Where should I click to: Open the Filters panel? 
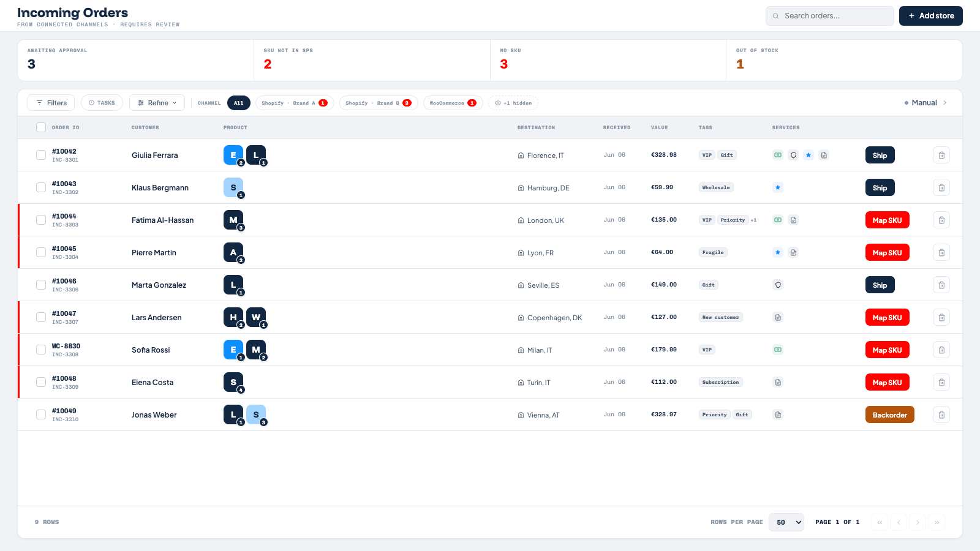(x=51, y=103)
